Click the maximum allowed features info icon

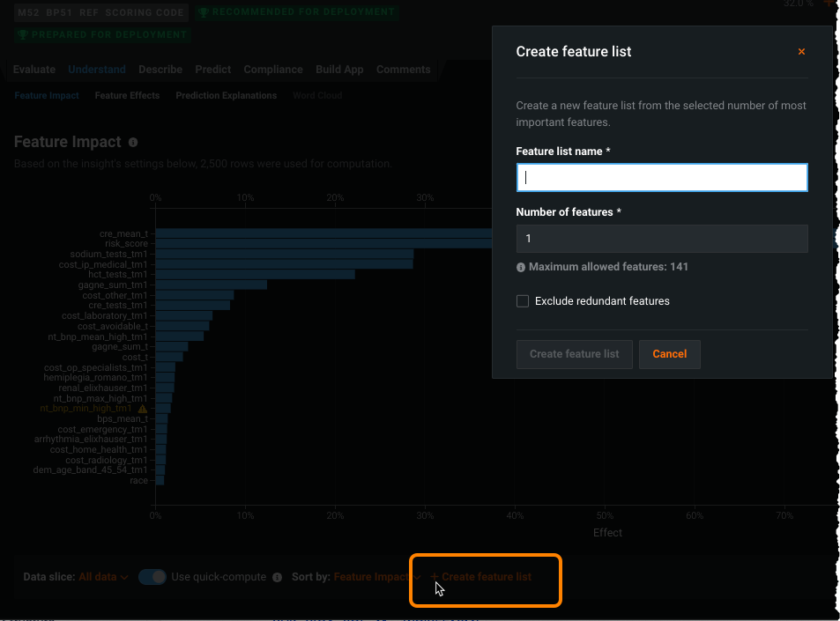(521, 267)
